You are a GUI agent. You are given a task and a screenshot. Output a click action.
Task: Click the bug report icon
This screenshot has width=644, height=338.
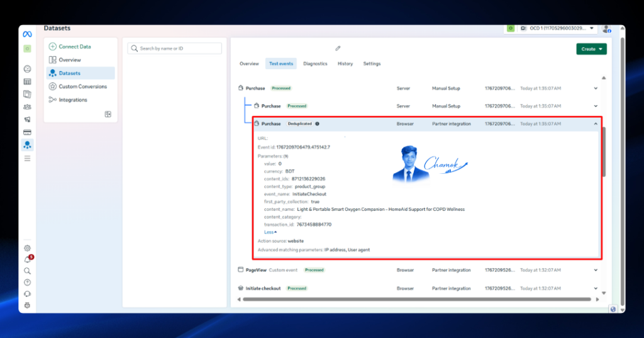[x=27, y=305]
